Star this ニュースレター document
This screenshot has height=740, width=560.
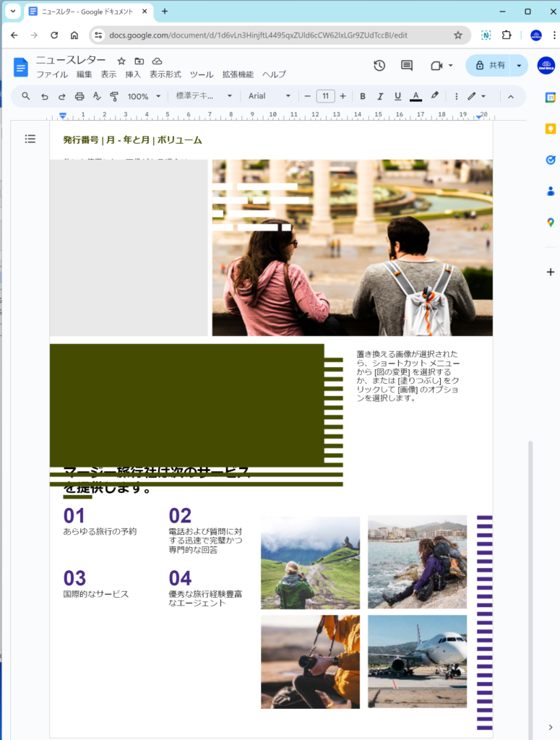pos(121,61)
